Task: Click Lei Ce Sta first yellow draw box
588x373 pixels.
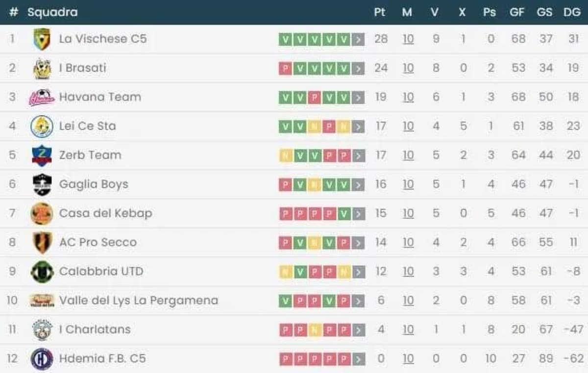Action: click(x=314, y=127)
